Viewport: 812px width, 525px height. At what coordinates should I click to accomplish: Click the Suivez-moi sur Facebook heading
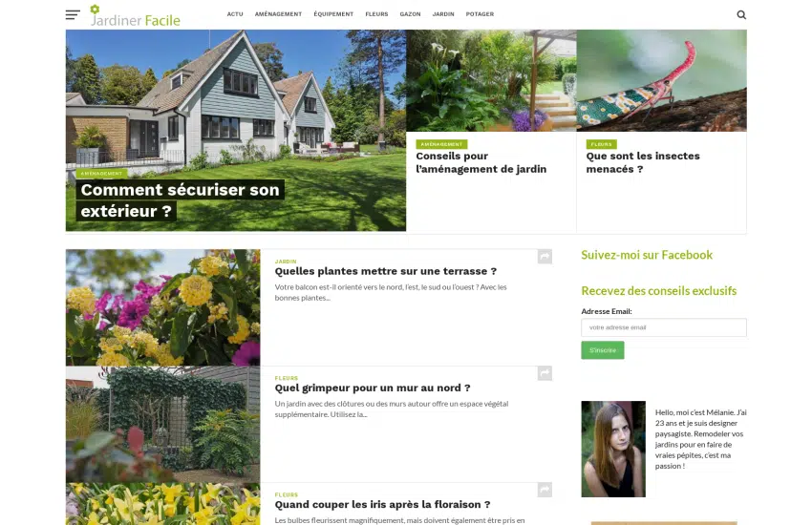647,255
